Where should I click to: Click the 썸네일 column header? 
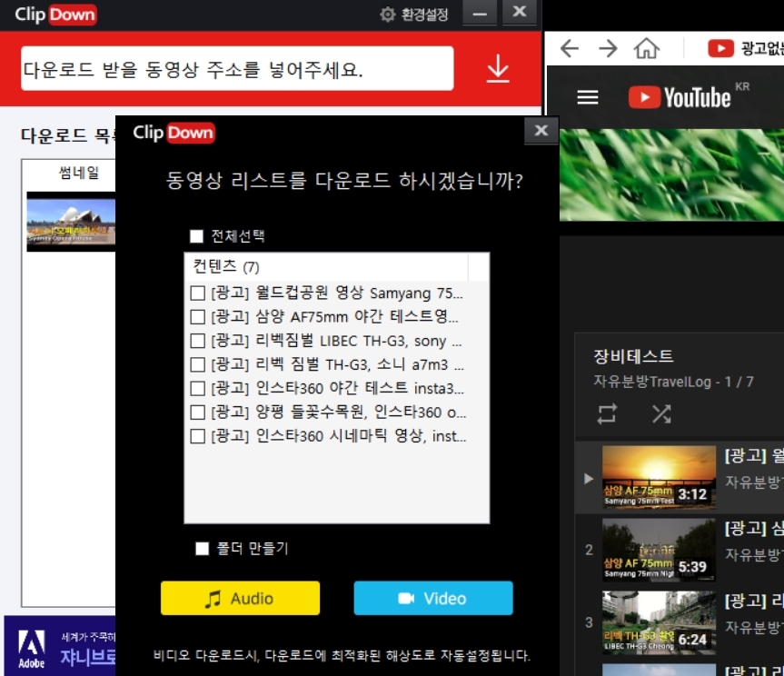pyautogui.click(x=78, y=173)
